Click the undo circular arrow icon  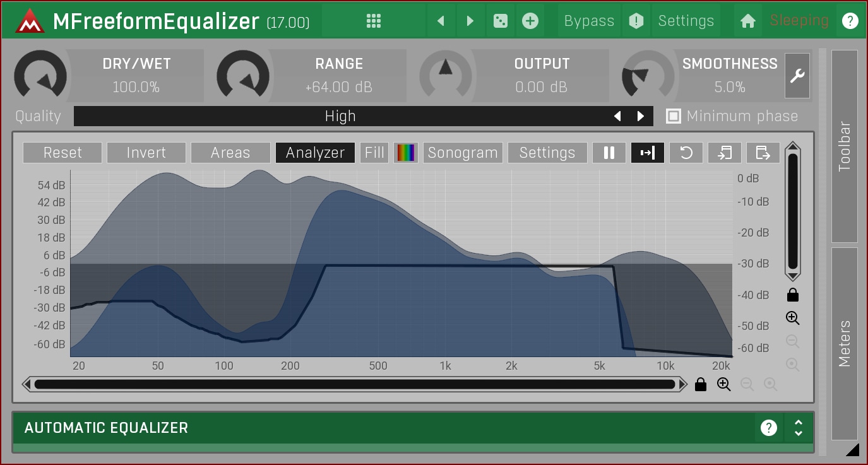pos(686,153)
